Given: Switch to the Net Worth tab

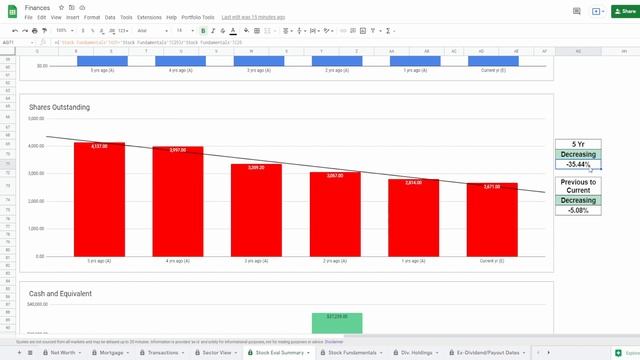Looking at the screenshot, I should click(x=62, y=353).
